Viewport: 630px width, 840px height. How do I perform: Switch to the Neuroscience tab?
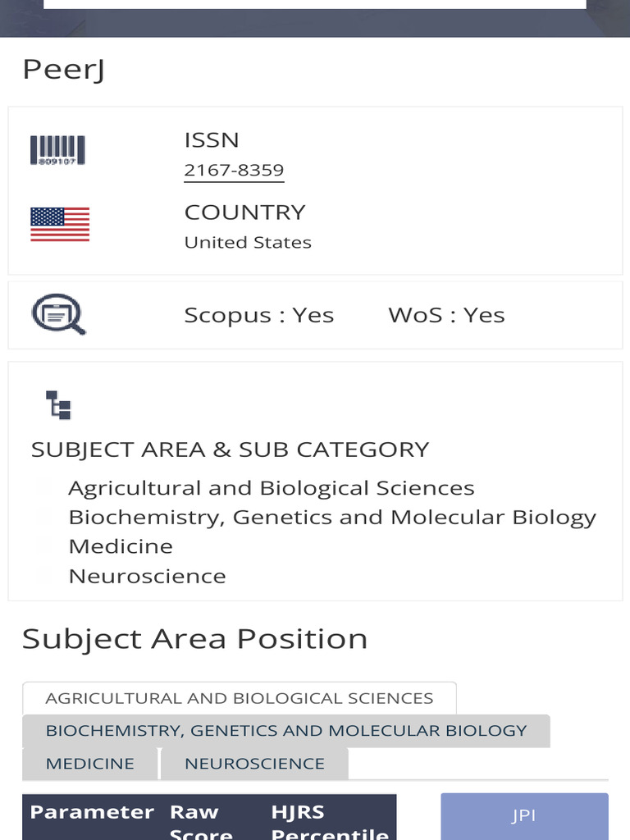(x=254, y=763)
